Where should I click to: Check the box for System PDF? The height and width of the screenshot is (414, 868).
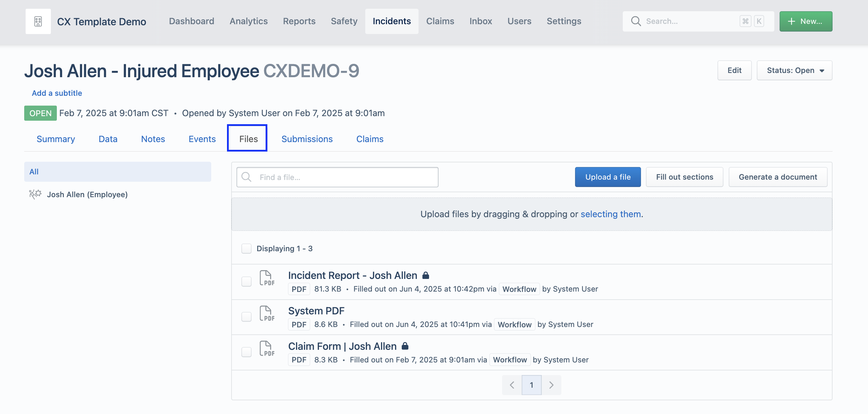click(246, 317)
